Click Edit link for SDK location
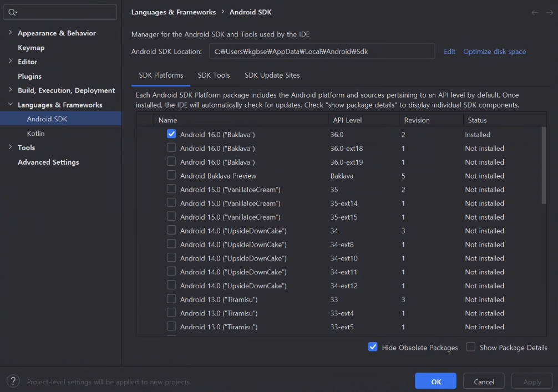This screenshot has height=392, width=558. pyautogui.click(x=449, y=51)
